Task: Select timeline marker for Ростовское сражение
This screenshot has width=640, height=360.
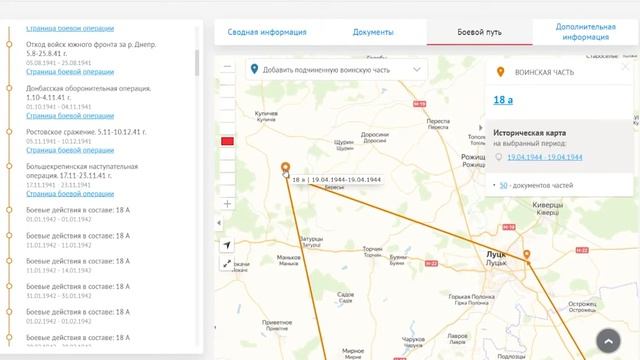Action: (9, 132)
